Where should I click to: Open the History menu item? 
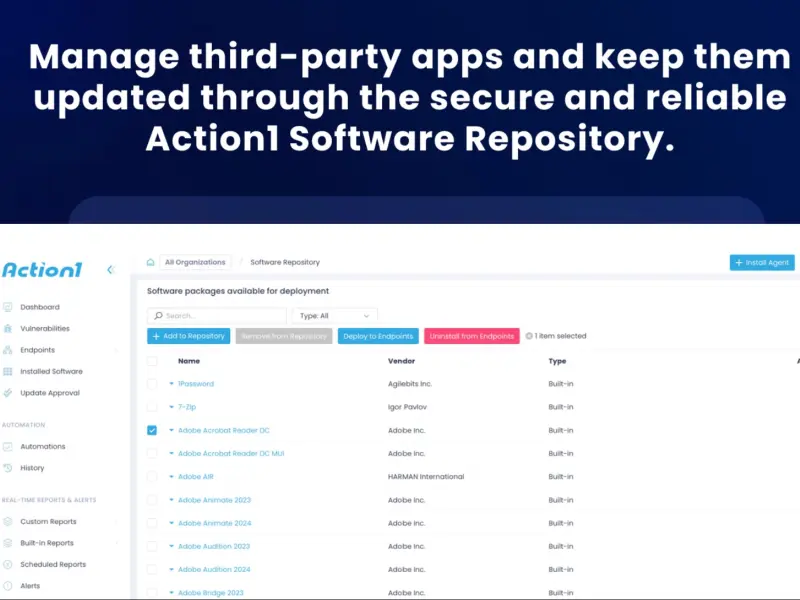point(32,468)
